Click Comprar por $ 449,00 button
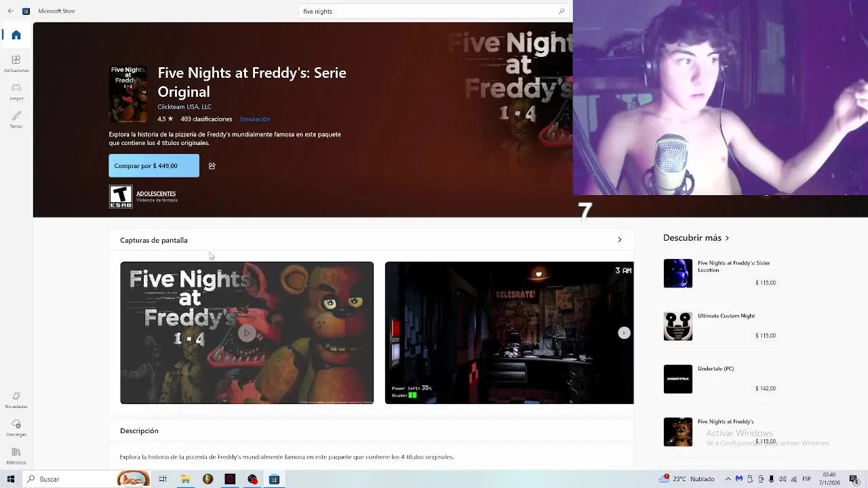The width and height of the screenshot is (868, 488). [154, 165]
